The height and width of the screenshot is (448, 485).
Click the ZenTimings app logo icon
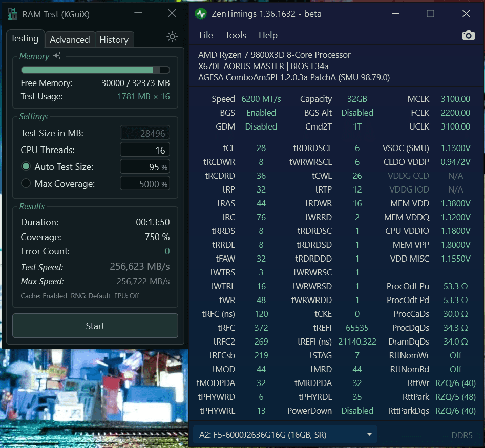point(201,14)
